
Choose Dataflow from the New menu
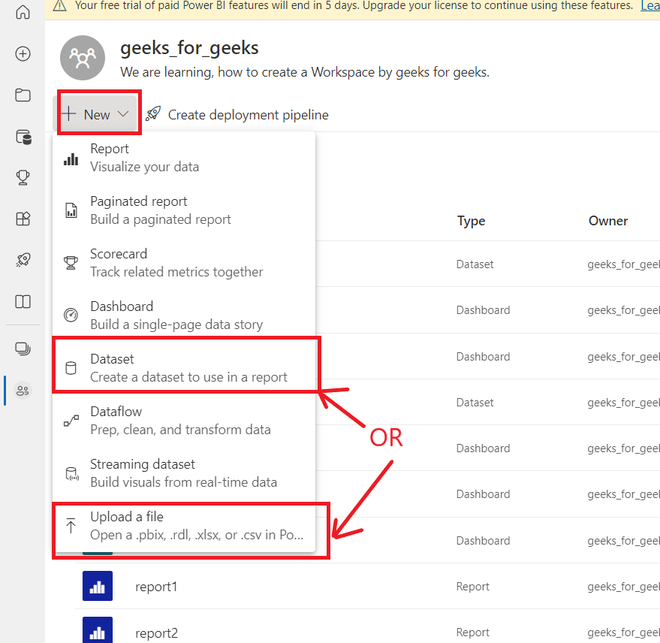[184, 420]
